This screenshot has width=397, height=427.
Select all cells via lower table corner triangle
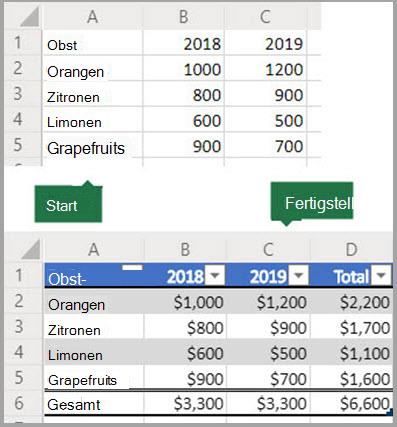pyautogui.click(x=31, y=249)
